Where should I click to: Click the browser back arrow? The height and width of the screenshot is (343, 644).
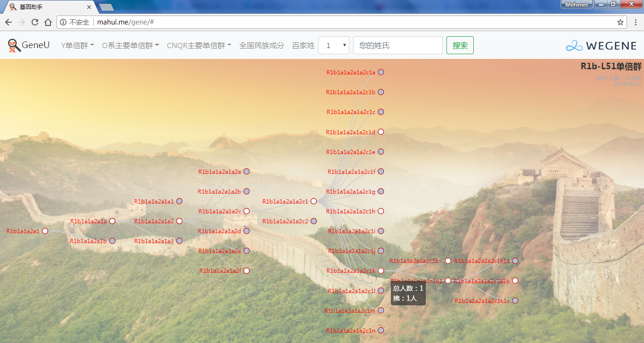coord(8,22)
